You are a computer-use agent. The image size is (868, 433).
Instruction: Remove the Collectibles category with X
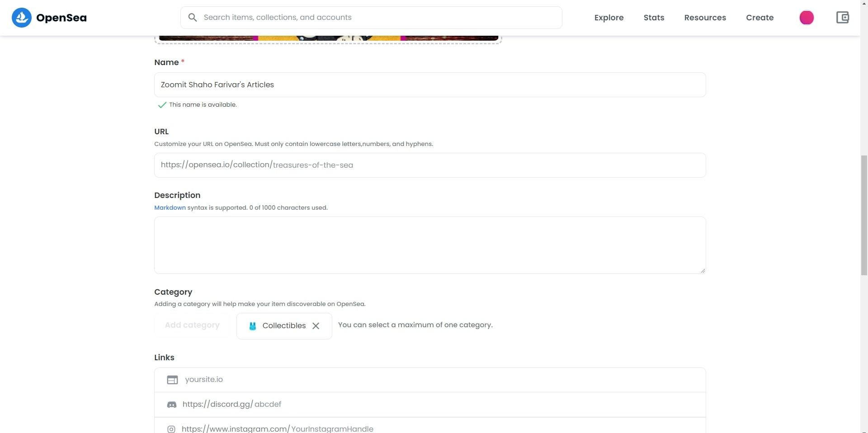point(316,326)
